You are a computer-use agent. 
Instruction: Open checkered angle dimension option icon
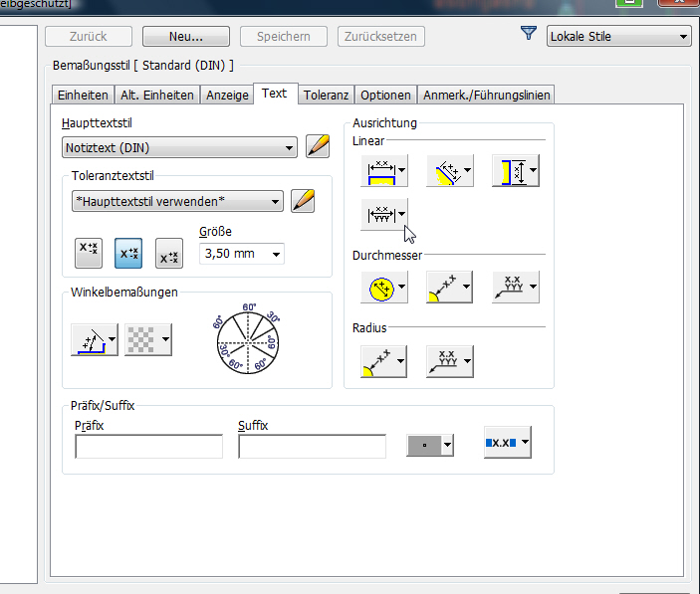pyautogui.click(x=143, y=340)
